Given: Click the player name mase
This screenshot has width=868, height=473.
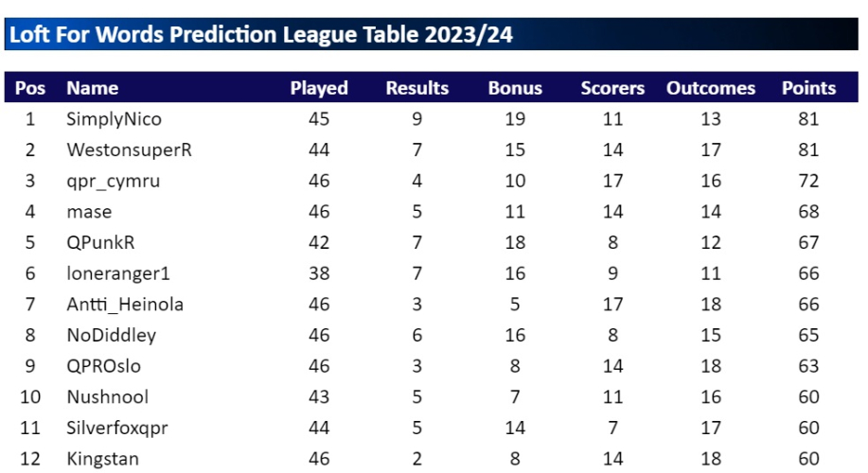Looking at the screenshot, I should pyautogui.click(x=89, y=212).
